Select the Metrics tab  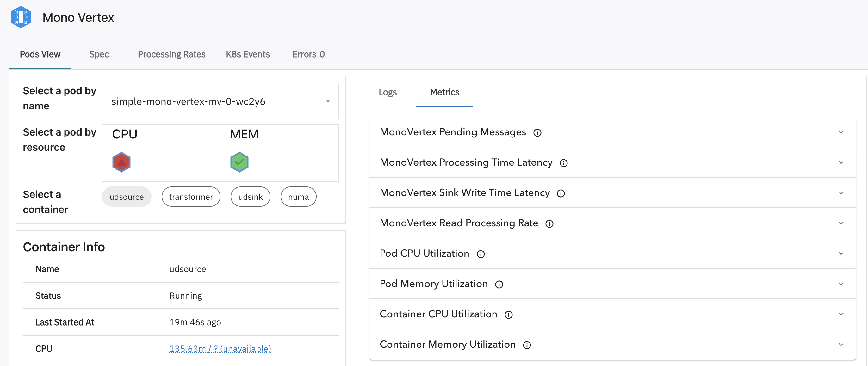[444, 92]
